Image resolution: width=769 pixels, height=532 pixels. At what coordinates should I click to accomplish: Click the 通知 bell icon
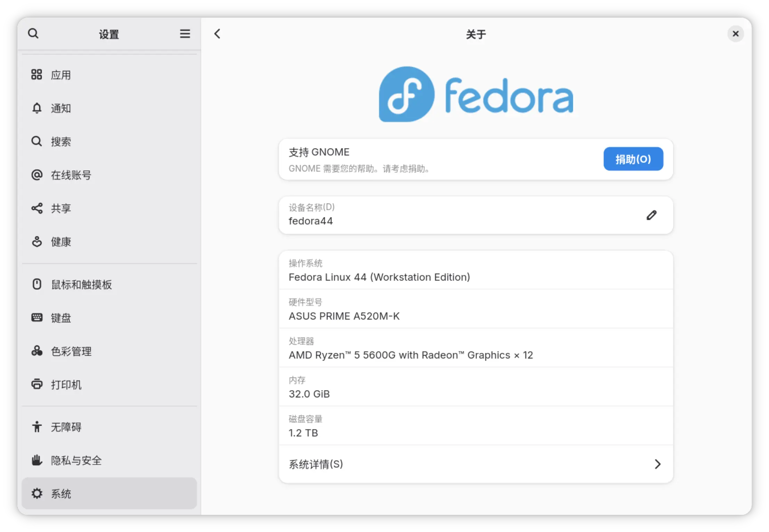click(37, 108)
